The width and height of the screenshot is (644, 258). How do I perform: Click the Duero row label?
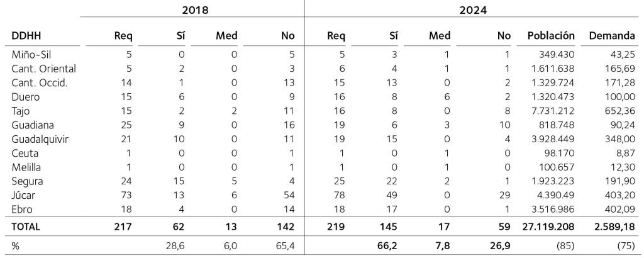point(25,97)
